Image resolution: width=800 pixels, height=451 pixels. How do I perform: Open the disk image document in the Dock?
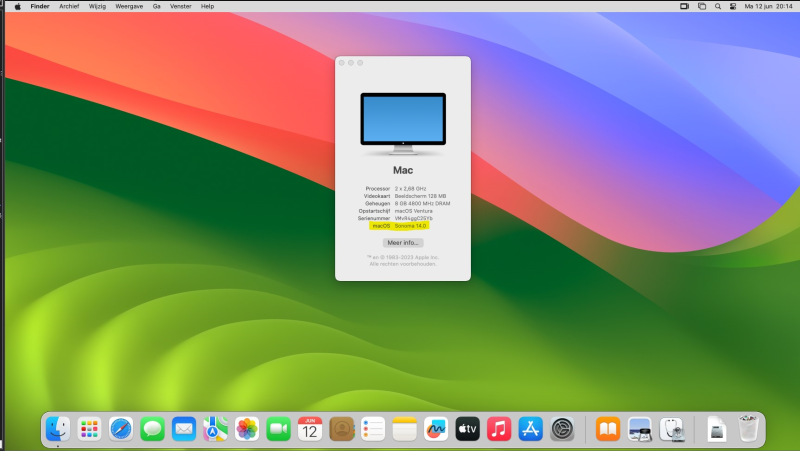(717, 429)
